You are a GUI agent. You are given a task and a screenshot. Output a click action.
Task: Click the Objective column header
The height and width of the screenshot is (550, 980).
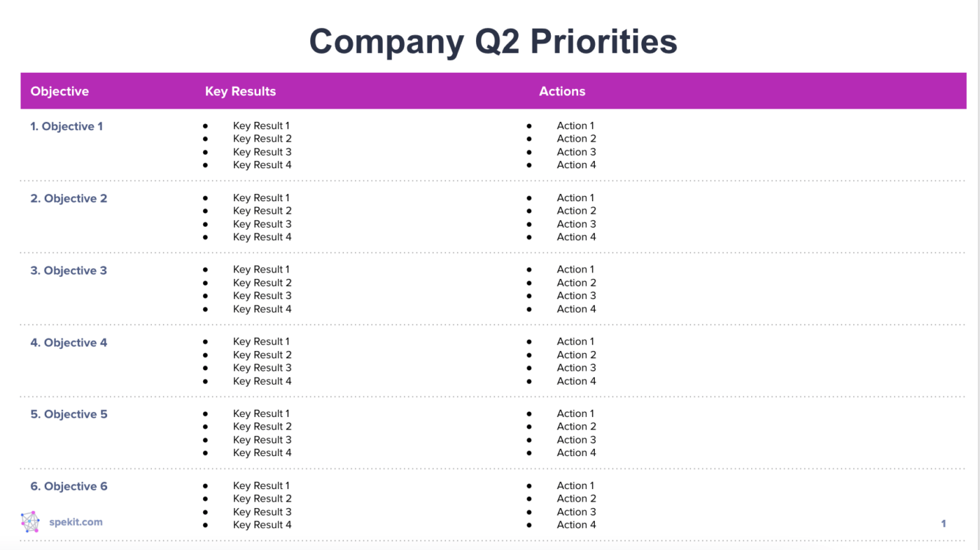coord(59,91)
